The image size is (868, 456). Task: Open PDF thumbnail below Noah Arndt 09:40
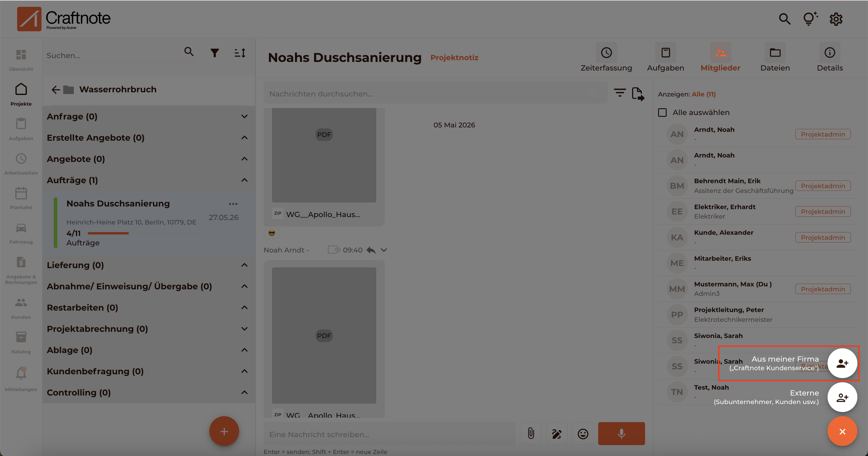click(324, 336)
